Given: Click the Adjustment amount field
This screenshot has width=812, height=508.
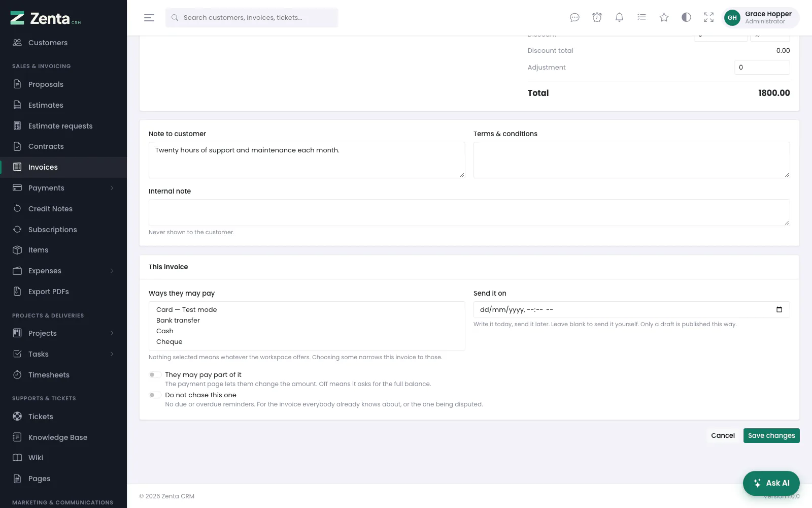Looking at the screenshot, I should [762, 68].
